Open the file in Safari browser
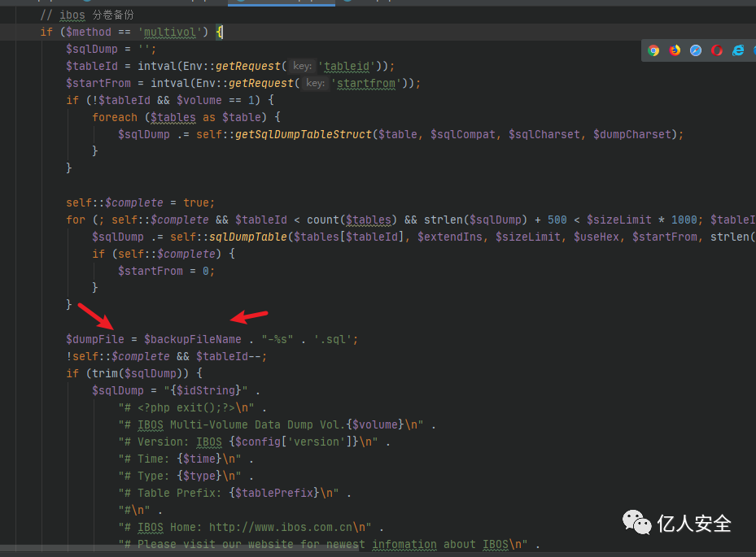 point(696,50)
